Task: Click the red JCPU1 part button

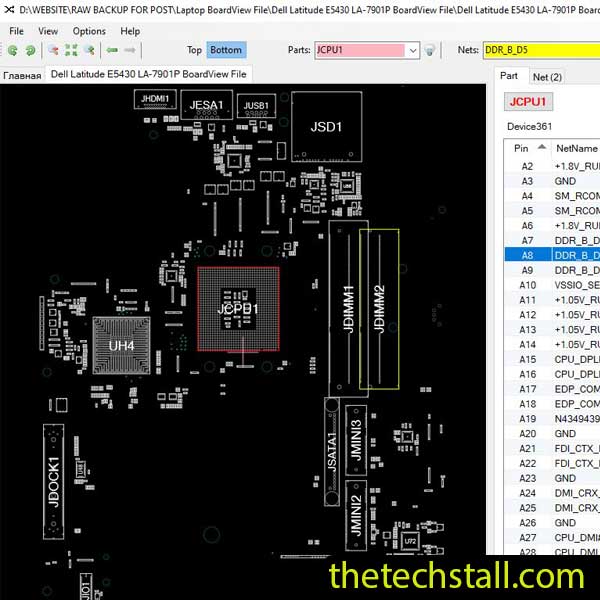Action: pyautogui.click(x=528, y=102)
